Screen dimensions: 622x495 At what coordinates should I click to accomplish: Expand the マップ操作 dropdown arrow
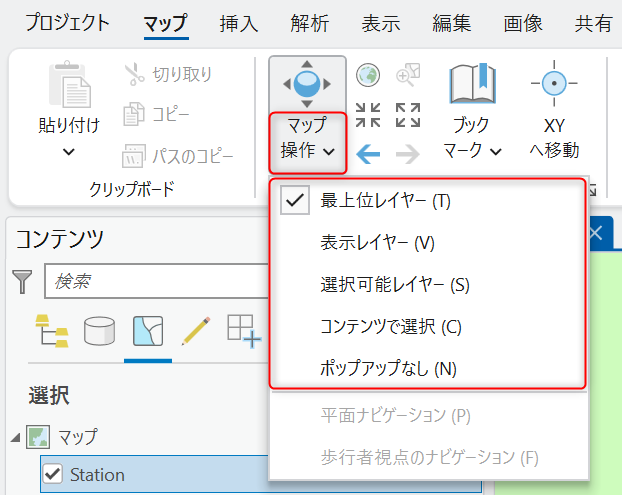click(x=329, y=151)
